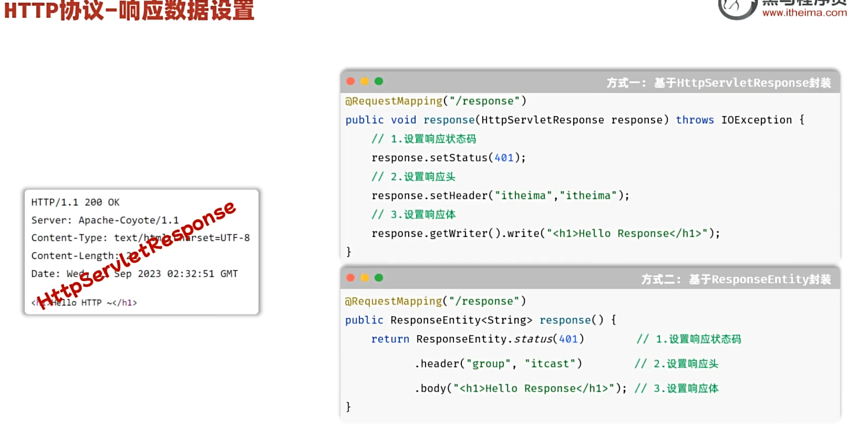Screen dimensions: 868x434
Task: Click the slide title HTTP协议-响应数据设置
Action: 129,10
